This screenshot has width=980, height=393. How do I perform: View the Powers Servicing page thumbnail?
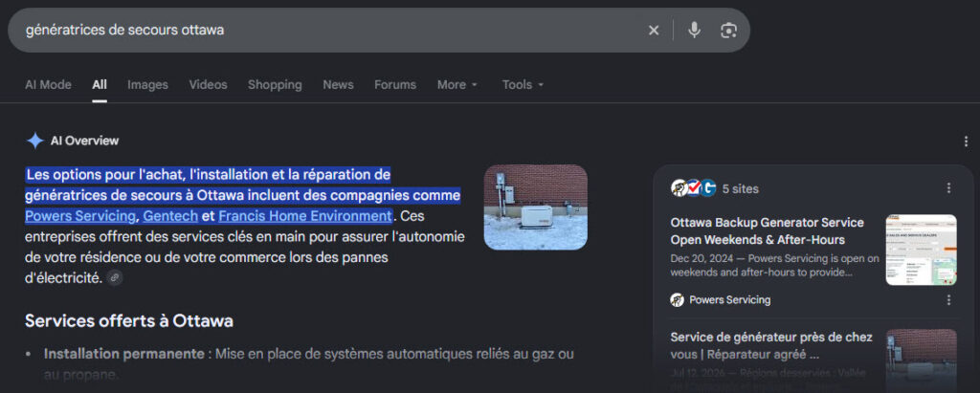tap(922, 250)
